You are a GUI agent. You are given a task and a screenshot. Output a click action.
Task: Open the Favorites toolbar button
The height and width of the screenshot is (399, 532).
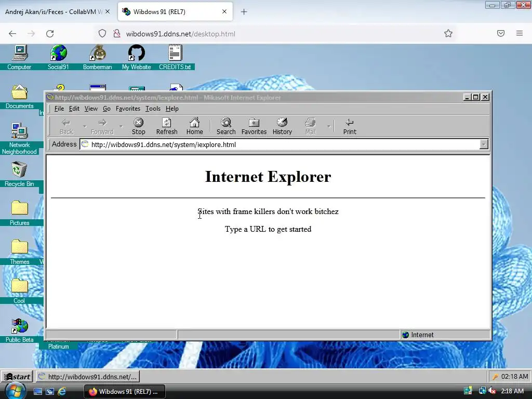coord(254,126)
